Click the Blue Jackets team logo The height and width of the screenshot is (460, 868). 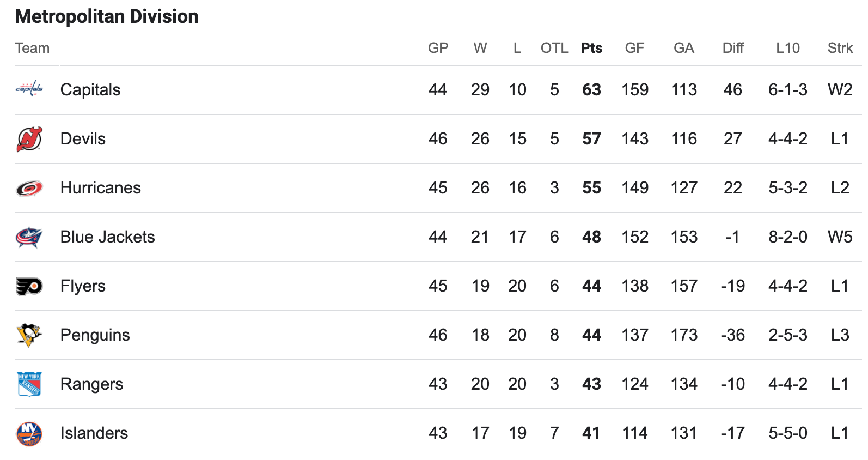pos(29,237)
